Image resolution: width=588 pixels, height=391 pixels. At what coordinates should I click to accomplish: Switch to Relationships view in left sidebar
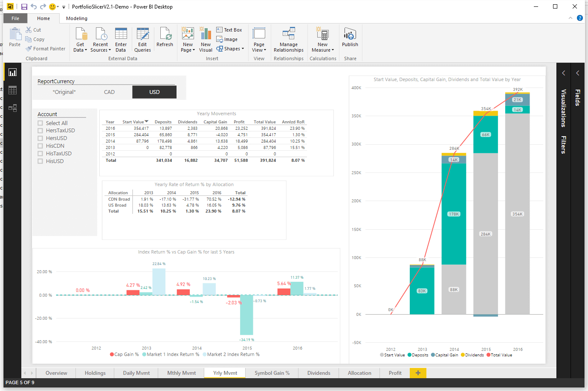point(12,108)
